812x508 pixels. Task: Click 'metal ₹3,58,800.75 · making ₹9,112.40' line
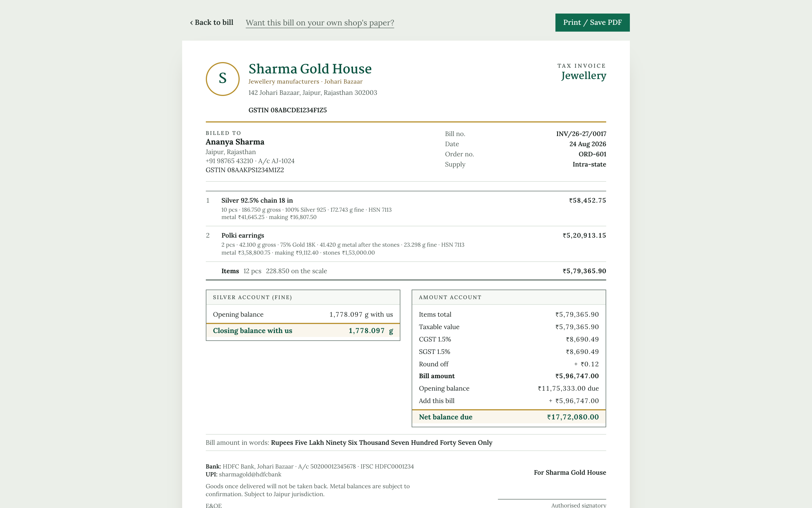coord(298,253)
